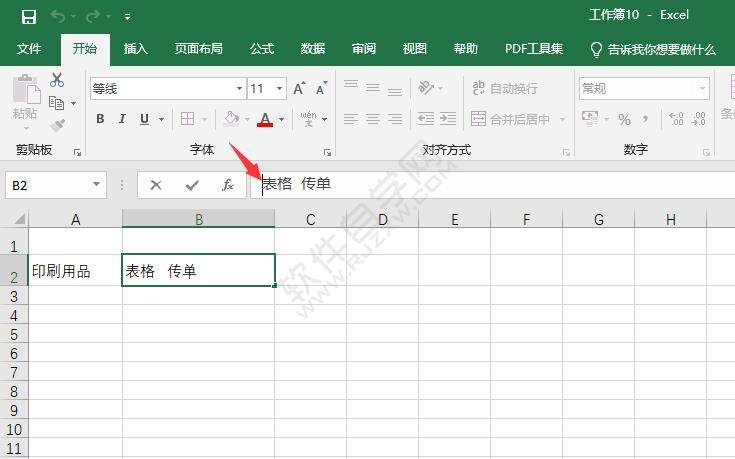This screenshot has width=735, height=459.
Task: Click the Name Box showing B2
Action: pyautogui.click(x=56, y=185)
